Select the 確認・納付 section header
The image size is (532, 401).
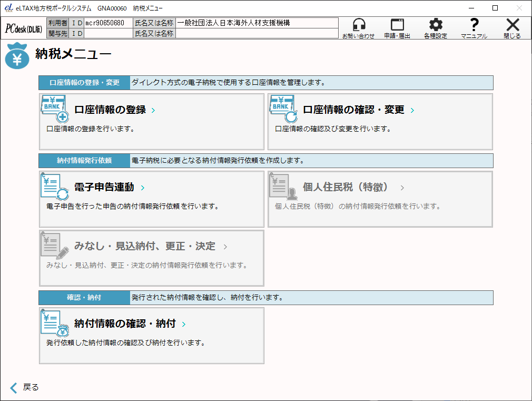84,297
